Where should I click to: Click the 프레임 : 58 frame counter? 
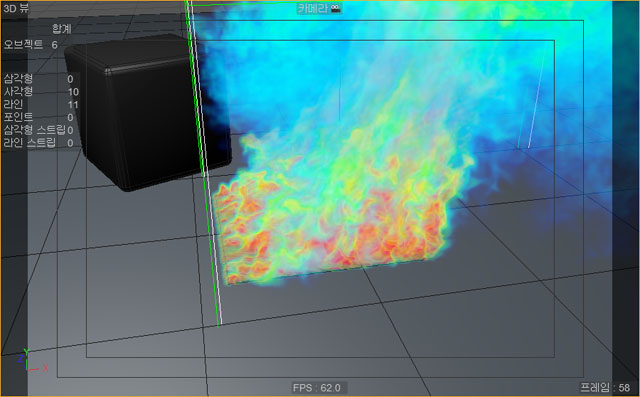pos(605,387)
